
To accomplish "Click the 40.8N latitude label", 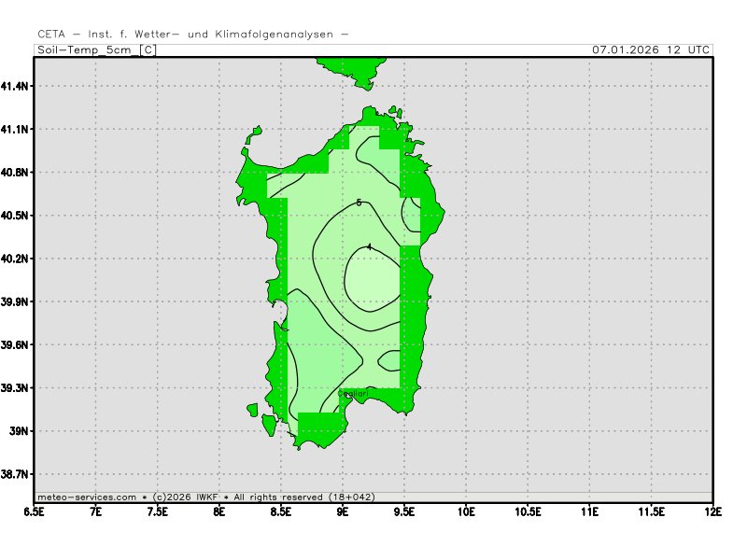I will pos(16,172).
